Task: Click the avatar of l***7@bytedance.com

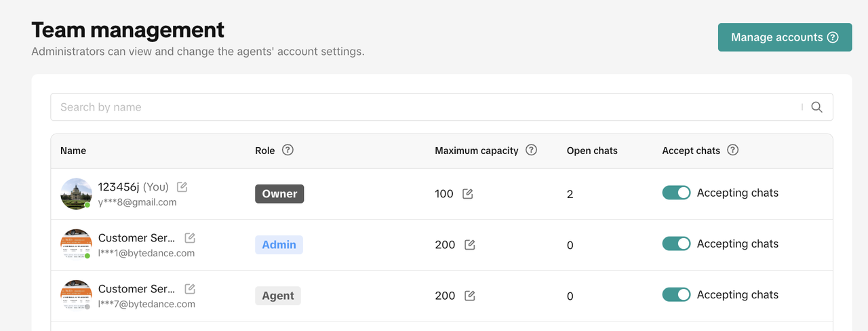Action: pyautogui.click(x=76, y=295)
